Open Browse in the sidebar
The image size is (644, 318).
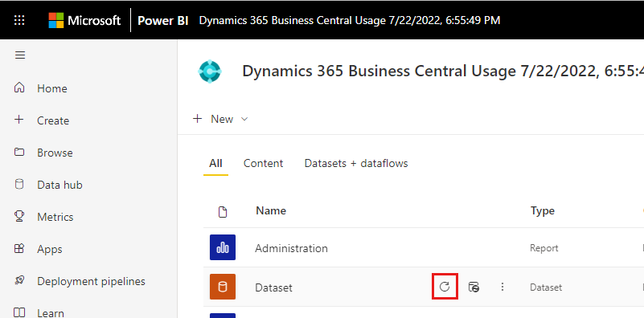(x=55, y=153)
